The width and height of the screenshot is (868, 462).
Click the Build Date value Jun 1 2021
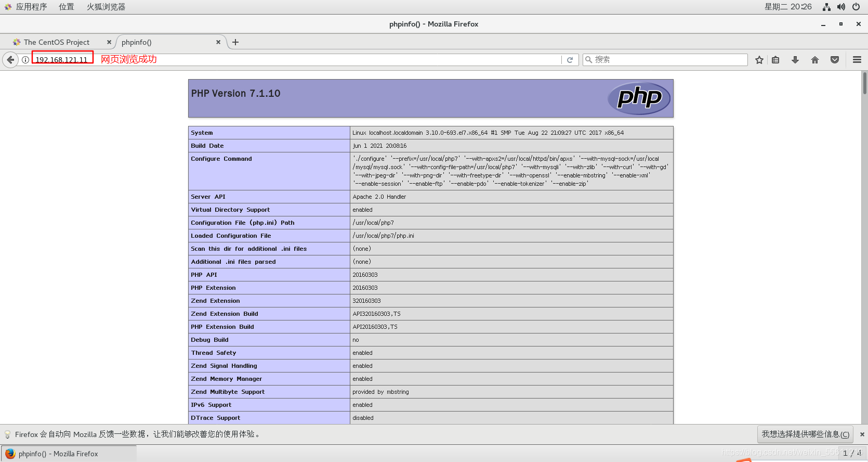380,146
